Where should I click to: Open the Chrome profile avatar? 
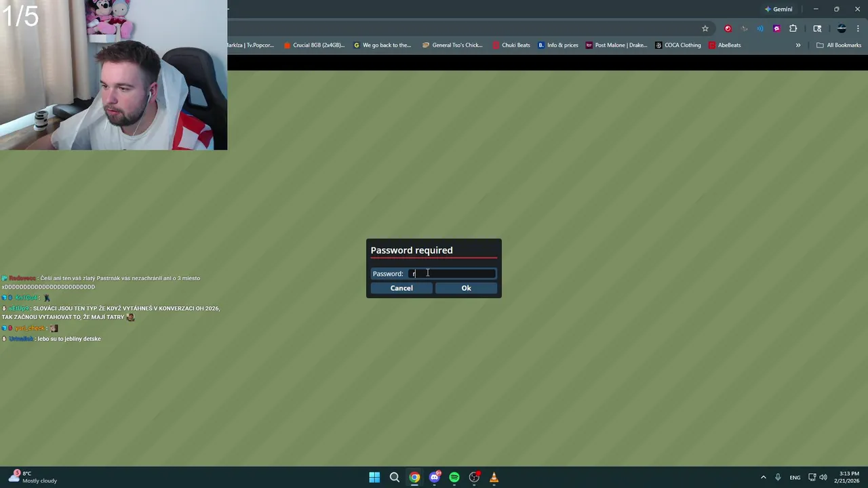click(x=842, y=28)
